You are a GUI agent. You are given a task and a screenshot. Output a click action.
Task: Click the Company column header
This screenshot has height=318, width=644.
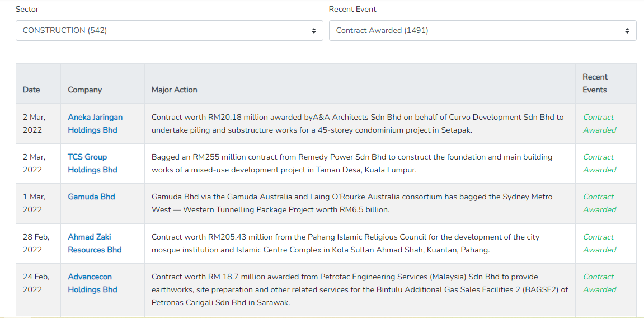(84, 90)
